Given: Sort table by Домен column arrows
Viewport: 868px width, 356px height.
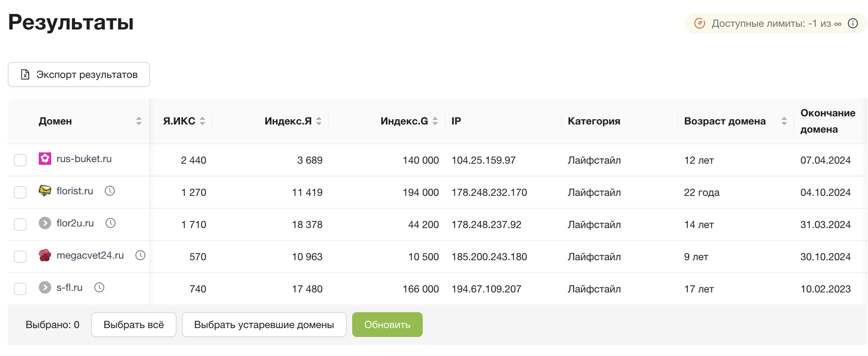Looking at the screenshot, I should (x=139, y=121).
